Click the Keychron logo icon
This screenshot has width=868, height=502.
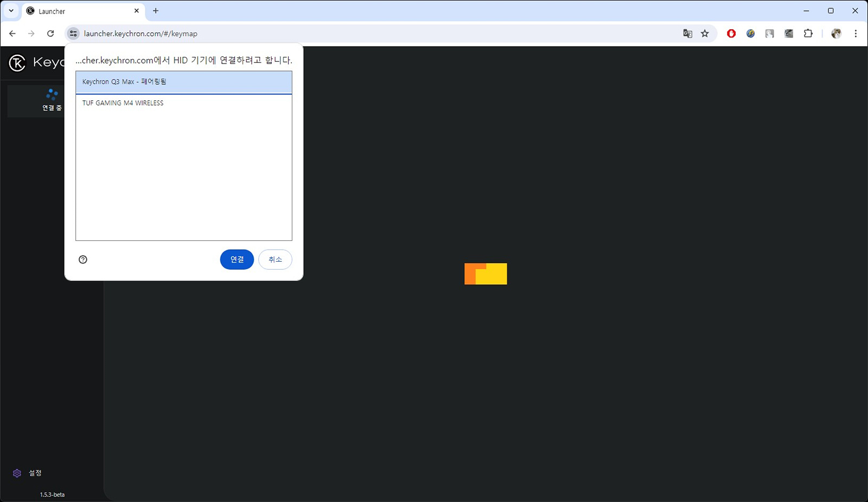pyautogui.click(x=17, y=63)
